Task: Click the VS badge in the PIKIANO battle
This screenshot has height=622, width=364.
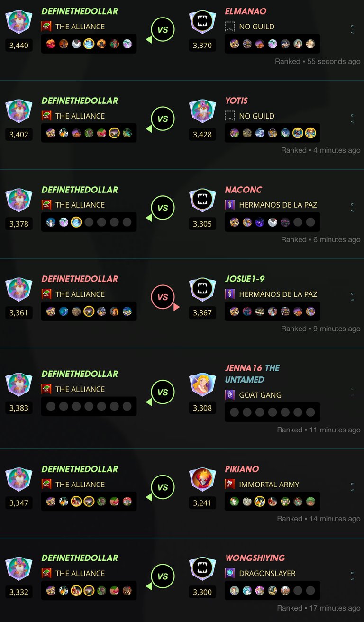Action: (x=163, y=487)
